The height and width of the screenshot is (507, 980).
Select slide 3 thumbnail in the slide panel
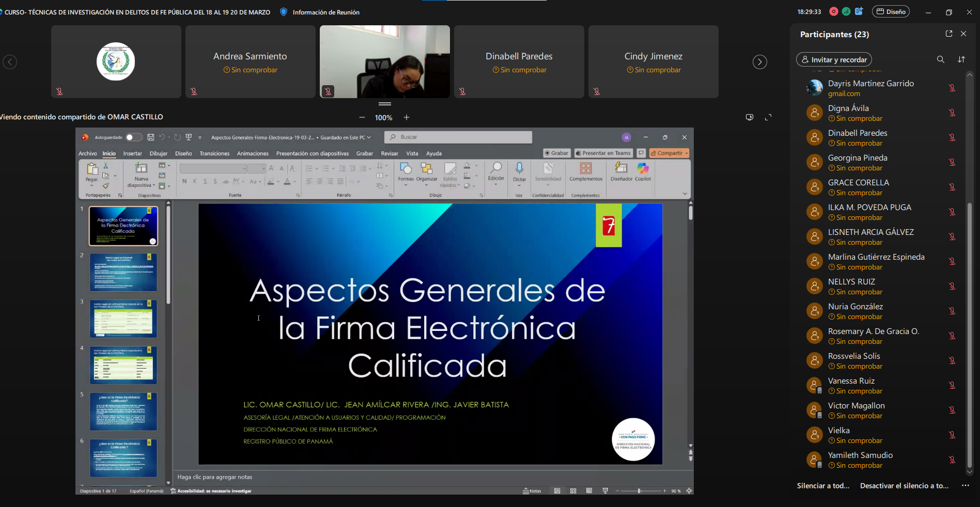(x=123, y=319)
